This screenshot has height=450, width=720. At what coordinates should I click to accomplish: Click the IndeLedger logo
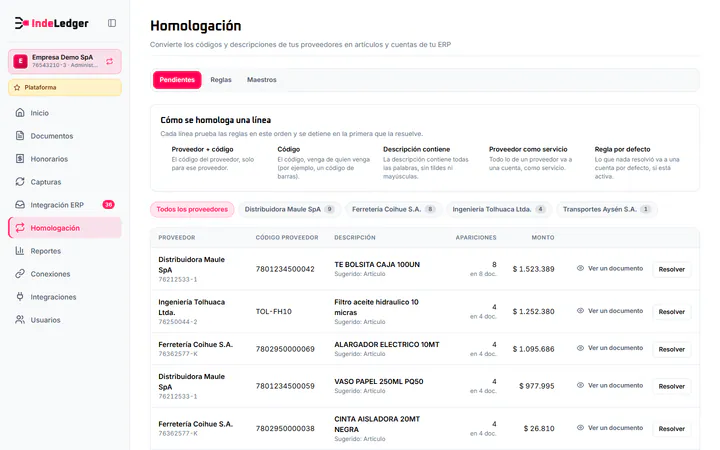[x=51, y=23]
